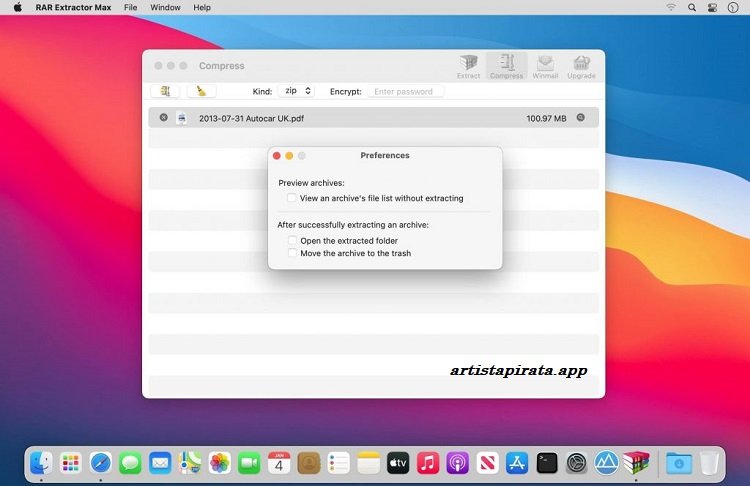Screen dimensions: 750x486
Task: Open the Winmail toolbar tool
Action: point(545,66)
